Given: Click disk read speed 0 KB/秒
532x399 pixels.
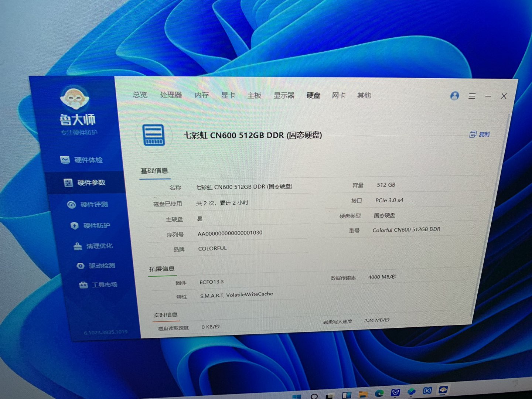Looking at the screenshot, I should coord(210,327).
